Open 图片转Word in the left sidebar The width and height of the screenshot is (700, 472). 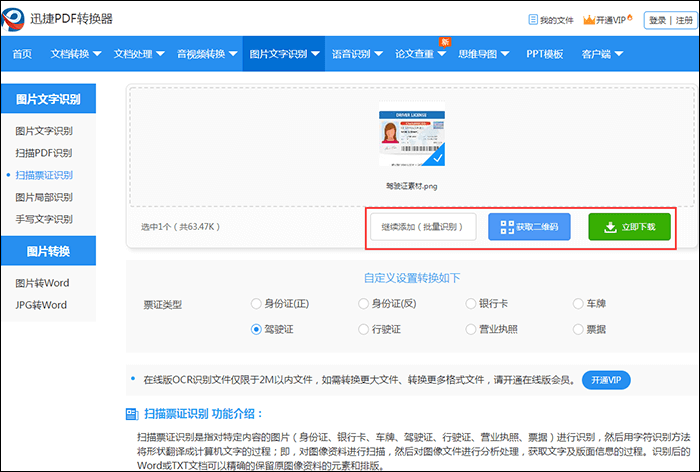41,283
